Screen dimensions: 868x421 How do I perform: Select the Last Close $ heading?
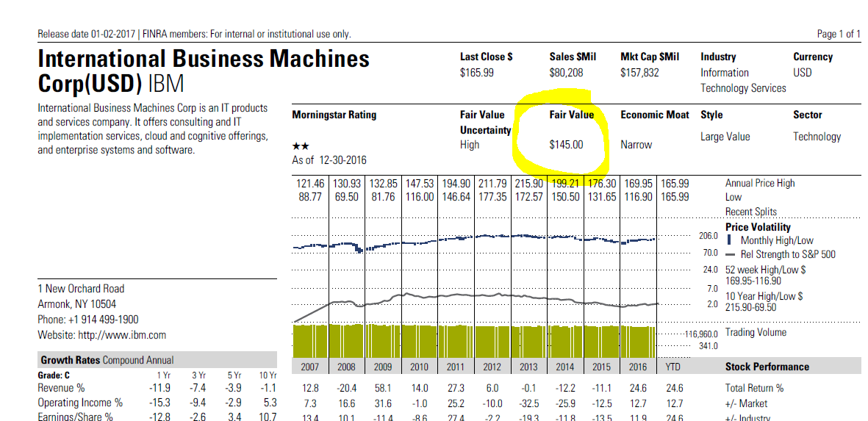coord(486,57)
